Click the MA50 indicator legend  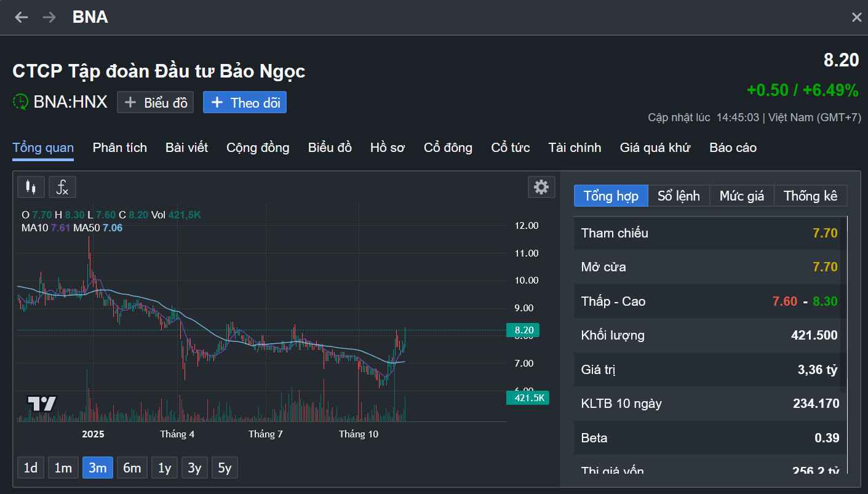coord(98,228)
